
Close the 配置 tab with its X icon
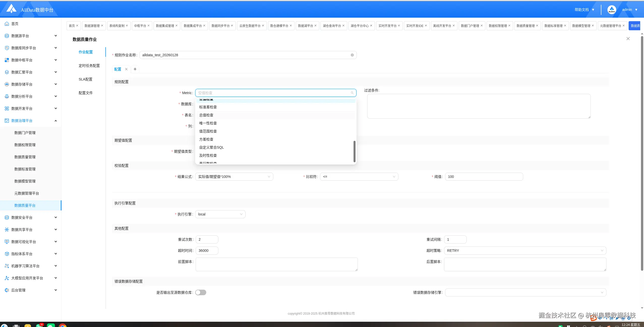point(126,69)
